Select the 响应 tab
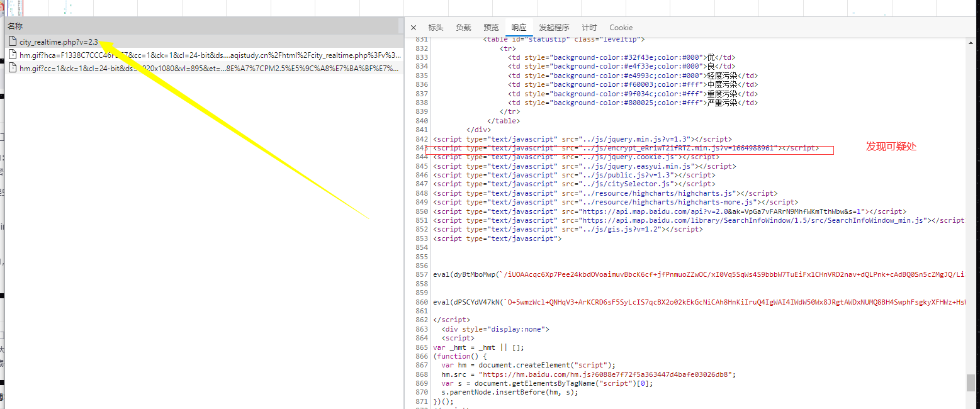The image size is (980, 409). tap(519, 28)
